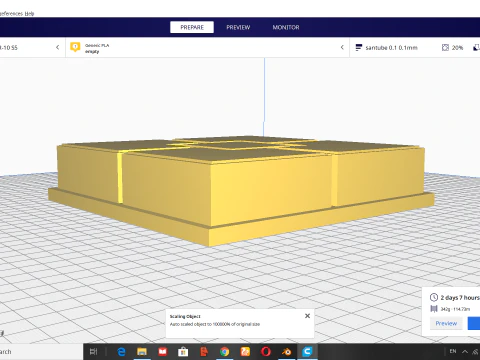Screen dimensions: 480x360
Task: Click the yellow extruder 1 material icon
Action: coord(75,47)
